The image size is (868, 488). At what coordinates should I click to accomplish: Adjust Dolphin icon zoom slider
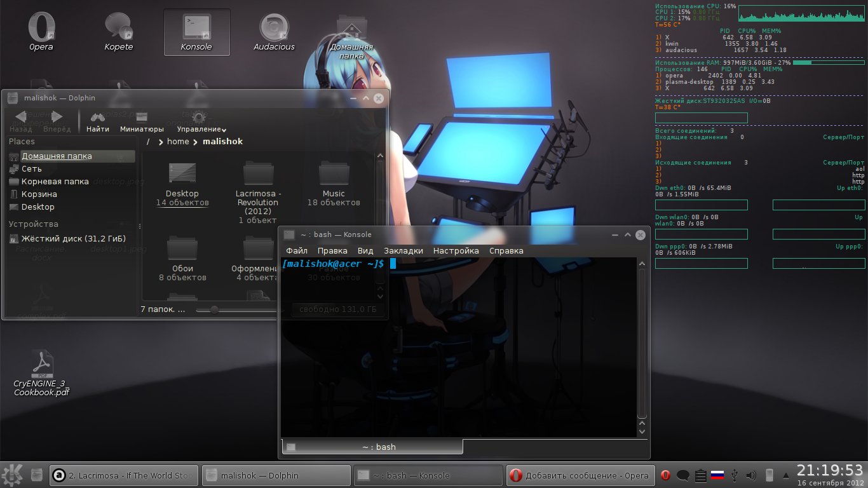click(x=215, y=309)
